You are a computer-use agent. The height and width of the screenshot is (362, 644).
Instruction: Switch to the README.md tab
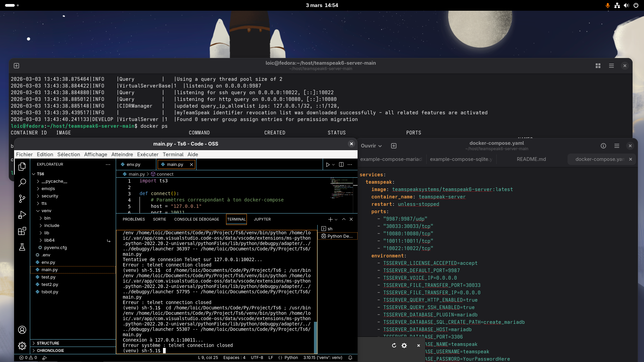tap(531, 159)
